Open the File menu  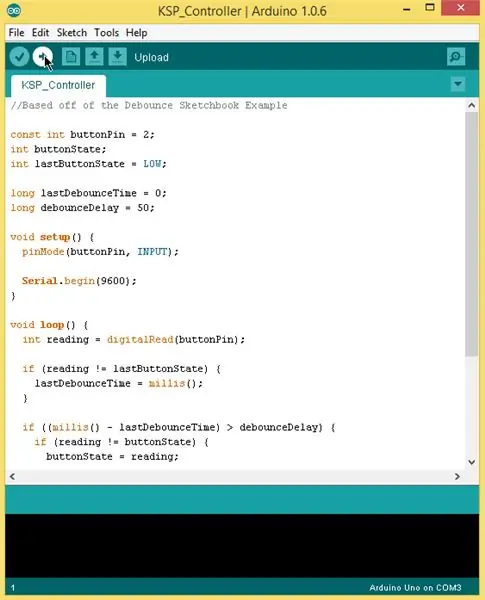click(x=16, y=33)
